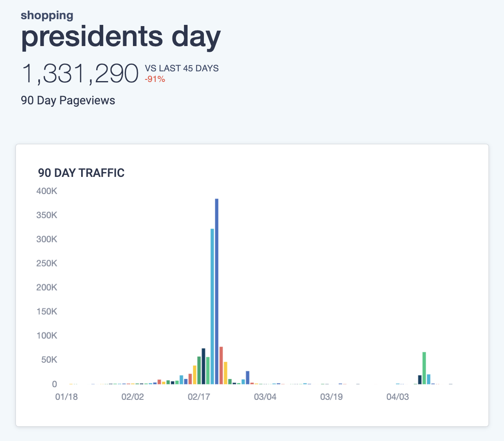
Task: Open the shopping category link
Action: pos(47,15)
